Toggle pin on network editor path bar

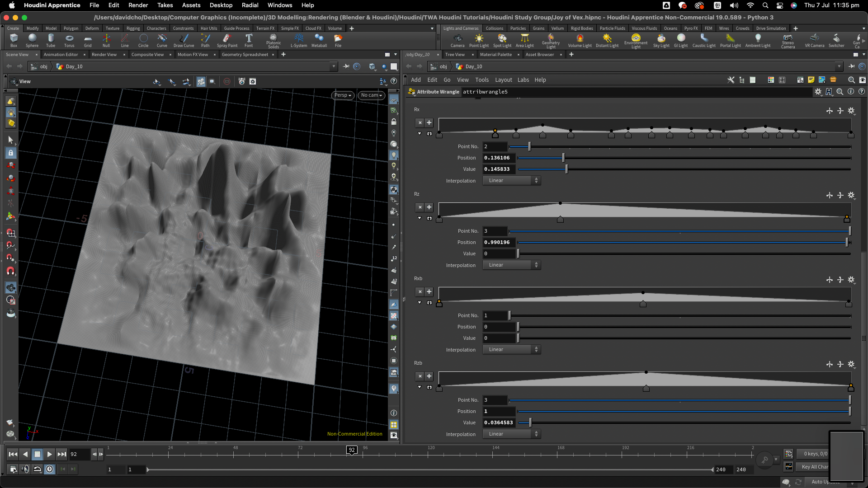click(851, 66)
